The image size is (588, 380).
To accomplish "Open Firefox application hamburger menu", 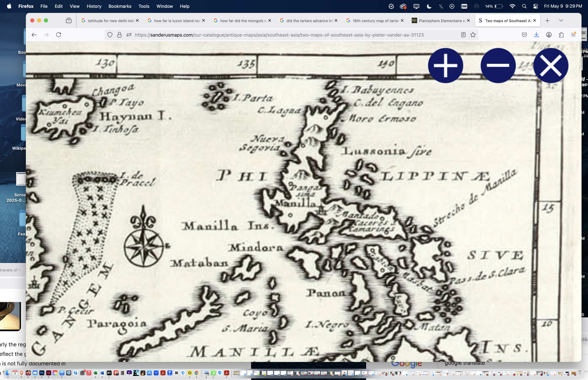I will 573,35.
